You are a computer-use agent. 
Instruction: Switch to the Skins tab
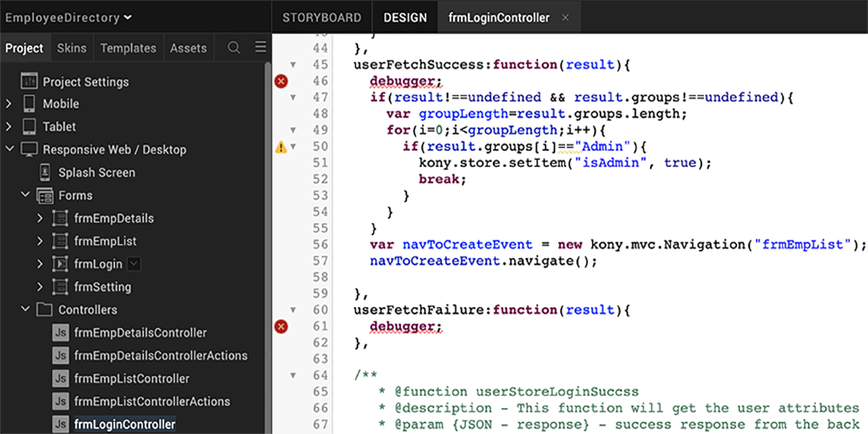[x=71, y=48]
